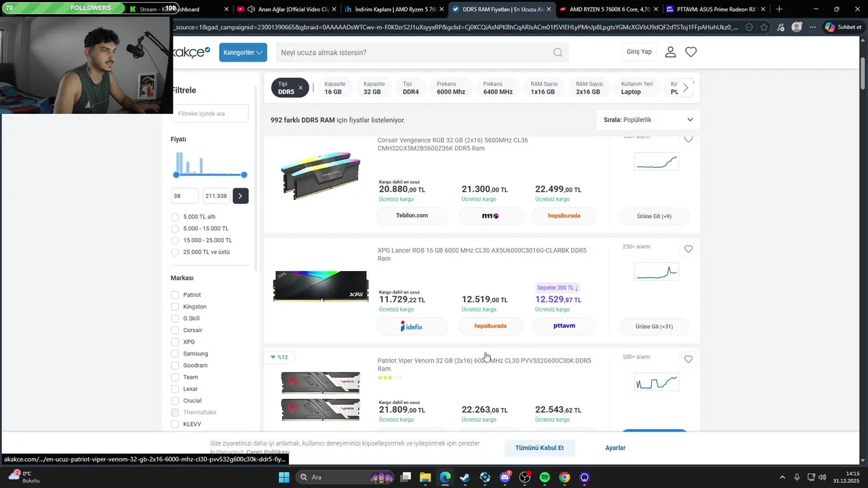Open browser settings and more menu
The width and height of the screenshot is (868, 488).
(812, 27)
